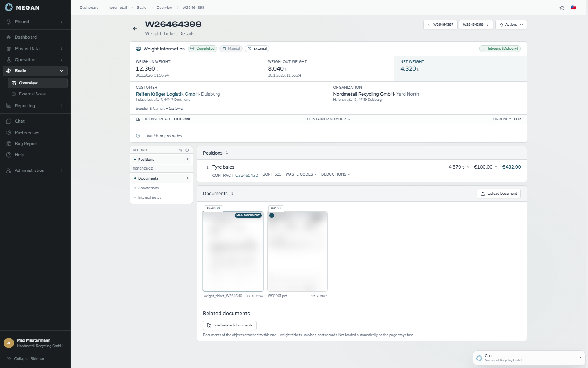Click the Tyre bales position row
The height and width of the screenshot is (368, 588).
(x=362, y=171)
